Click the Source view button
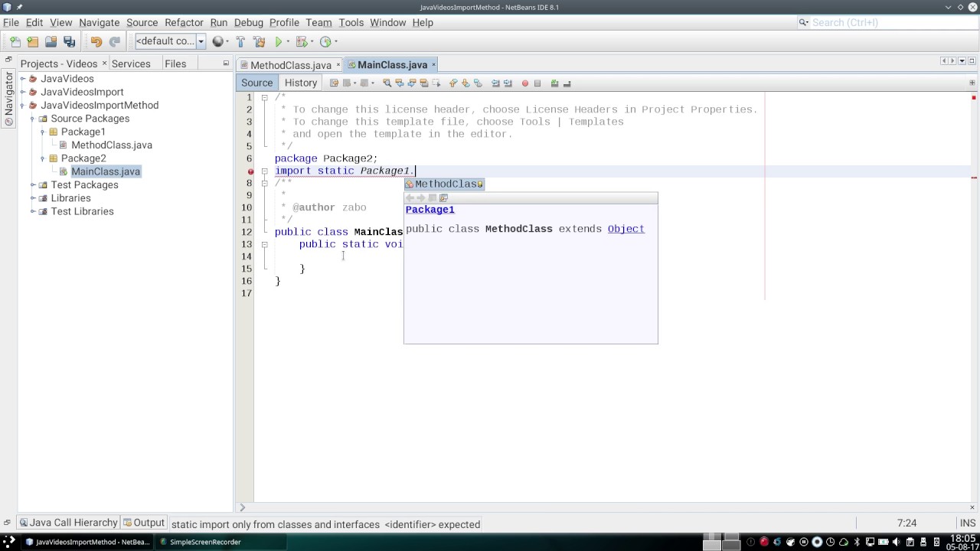Viewport: 980px width, 551px height. [x=256, y=83]
